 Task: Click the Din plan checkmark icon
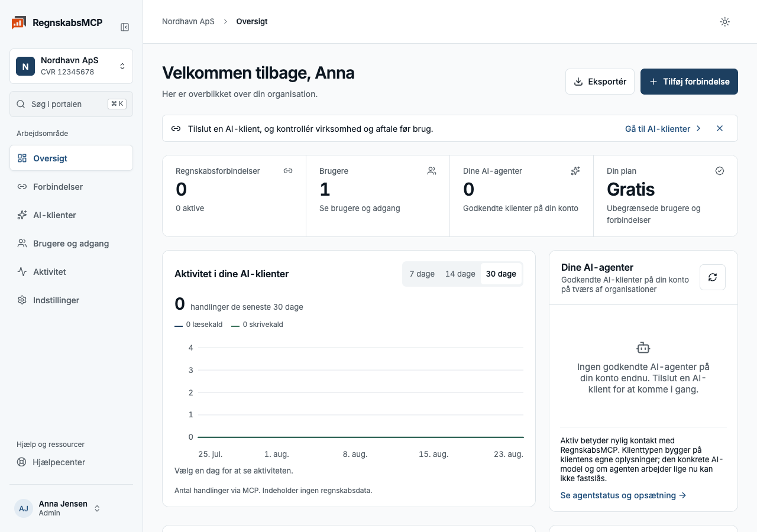coord(720,171)
